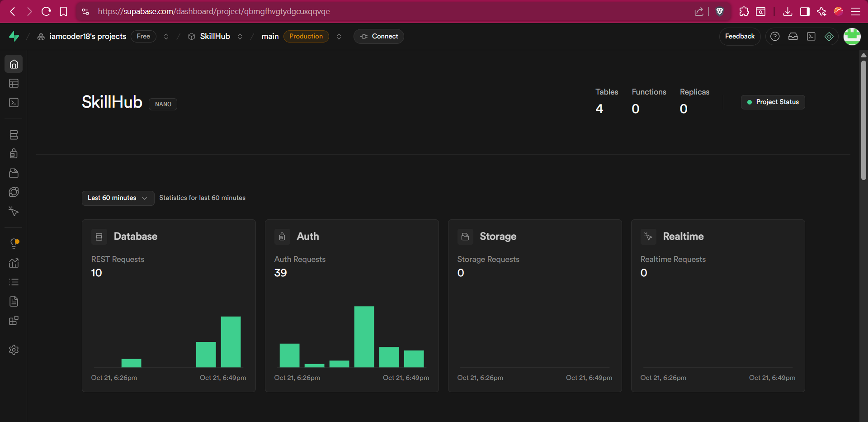
Task: Click the tallest bar in Database chart
Action: tap(231, 342)
